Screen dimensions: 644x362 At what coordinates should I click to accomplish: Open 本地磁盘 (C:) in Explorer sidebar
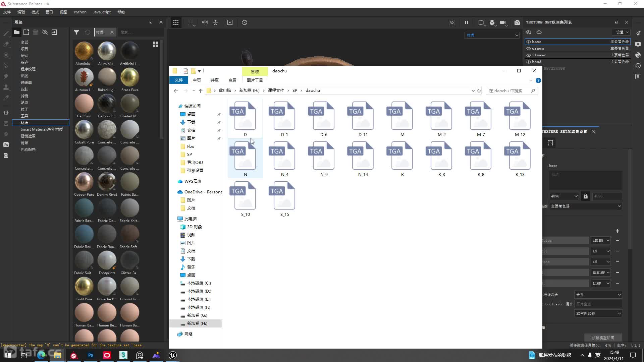point(199,283)
